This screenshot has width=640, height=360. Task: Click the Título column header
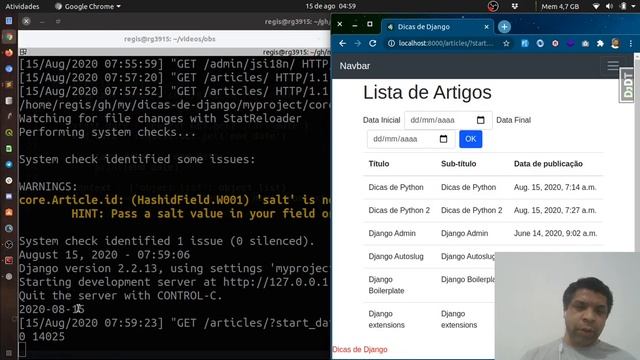click(379, 164)
